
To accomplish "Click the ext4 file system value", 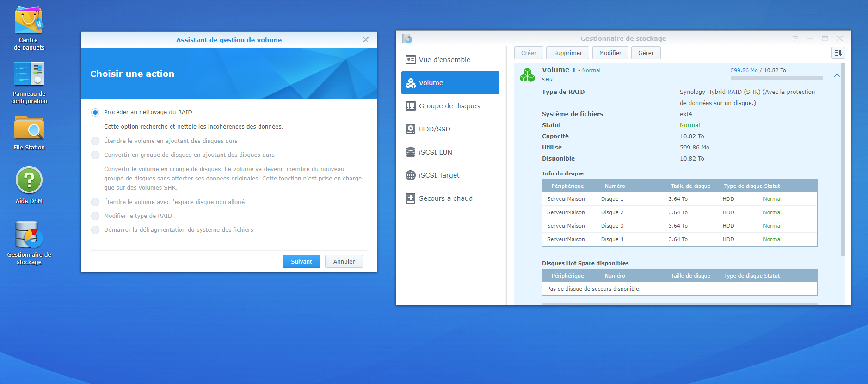I will click(686, 114).
